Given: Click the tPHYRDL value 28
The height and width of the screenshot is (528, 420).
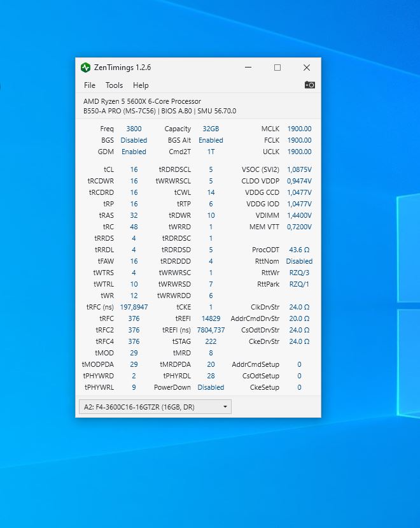Looking at the screenshot, I should [211, 375].
